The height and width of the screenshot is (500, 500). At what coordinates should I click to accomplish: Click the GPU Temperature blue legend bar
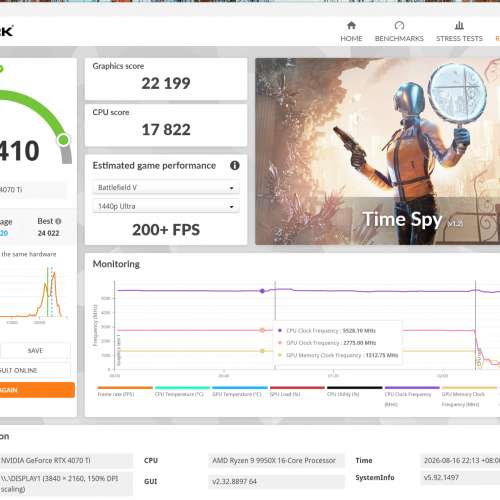240,388
